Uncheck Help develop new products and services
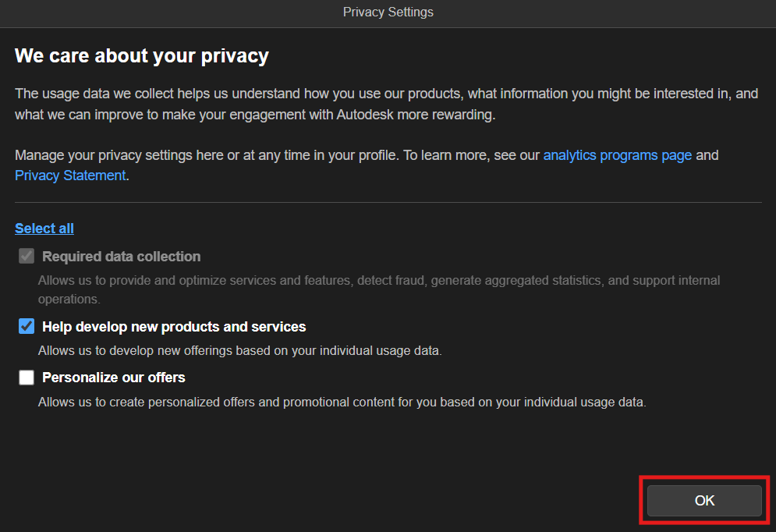The image size is (776, 532). [x=27, y=326]
